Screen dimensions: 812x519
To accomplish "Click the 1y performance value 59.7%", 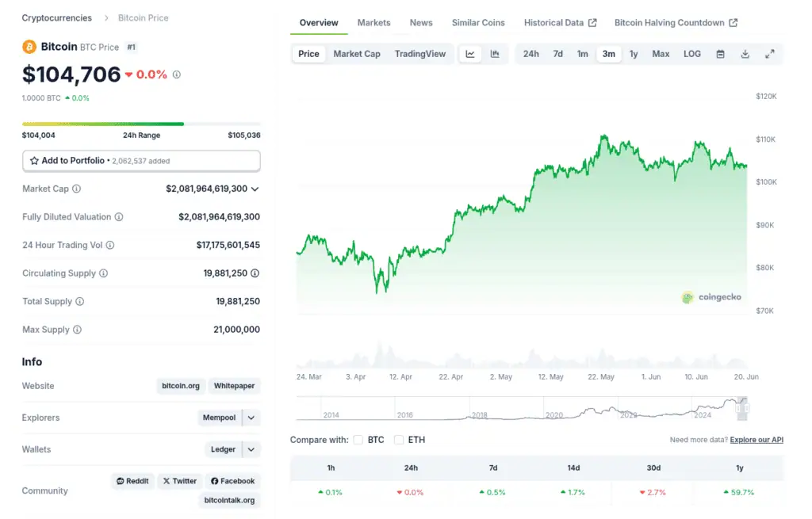I will [740, 493].
